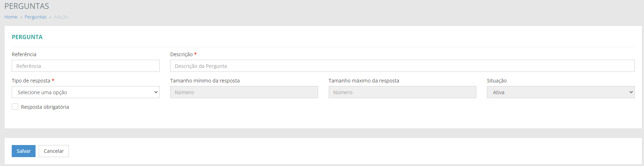The width and height of the screenshot is (644, 166).
Task: Click the Tamanho mínimo da resposta label
Action: pyautogui.click(x=205, y=81)
